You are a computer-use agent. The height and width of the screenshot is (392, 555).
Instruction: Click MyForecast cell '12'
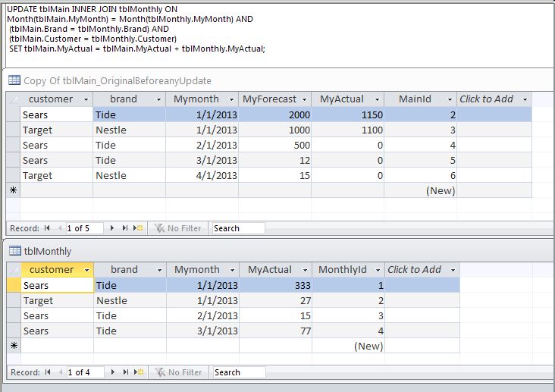[x=274, y=160]
